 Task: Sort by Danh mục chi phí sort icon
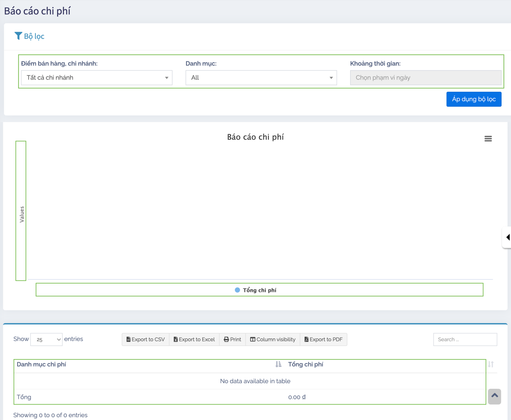(278, 364)
